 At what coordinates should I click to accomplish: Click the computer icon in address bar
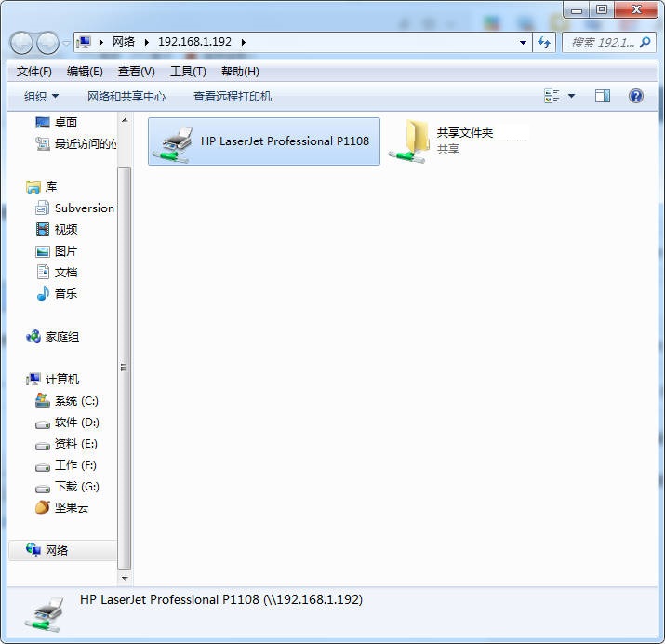point(85,42)
